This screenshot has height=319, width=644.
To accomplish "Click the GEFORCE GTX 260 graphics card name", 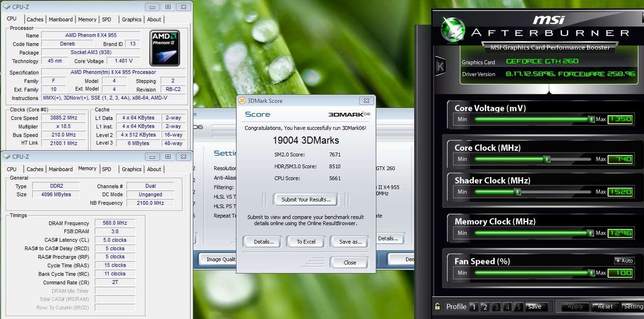I will (542, 61).
